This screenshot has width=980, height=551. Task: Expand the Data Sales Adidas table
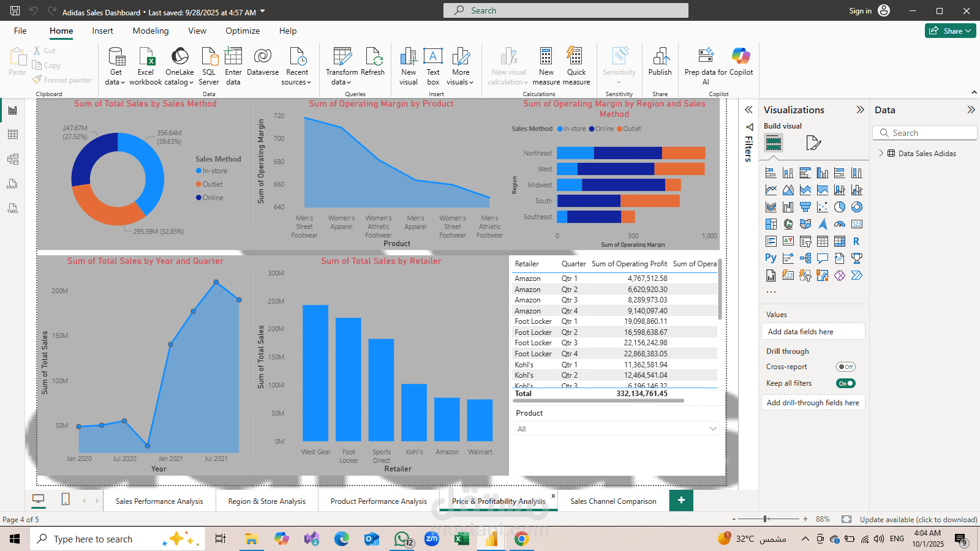pyautogui.click(x=881, y=154)
